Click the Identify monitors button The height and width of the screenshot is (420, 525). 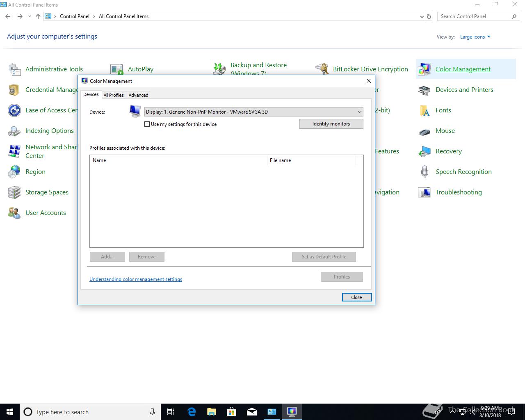(x=331, y=123)
